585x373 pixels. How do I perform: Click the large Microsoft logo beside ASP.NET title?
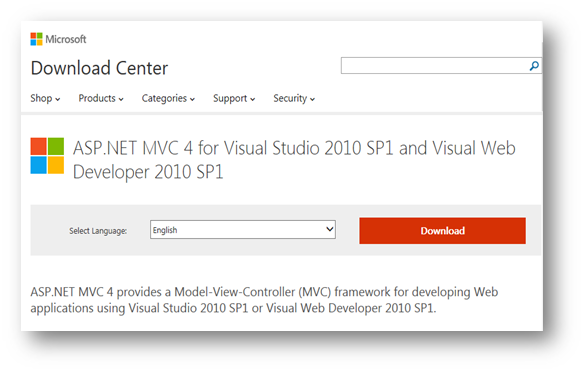tap(47, 156)
